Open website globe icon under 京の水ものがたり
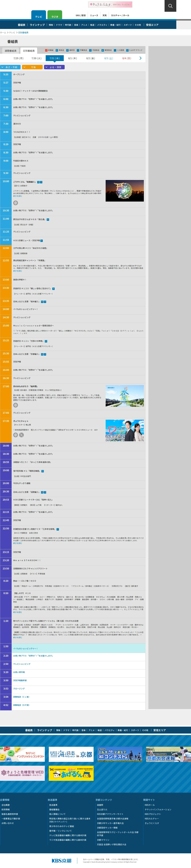Image resolution: width=191 pixels, height=868 pixels. (16, 405)
